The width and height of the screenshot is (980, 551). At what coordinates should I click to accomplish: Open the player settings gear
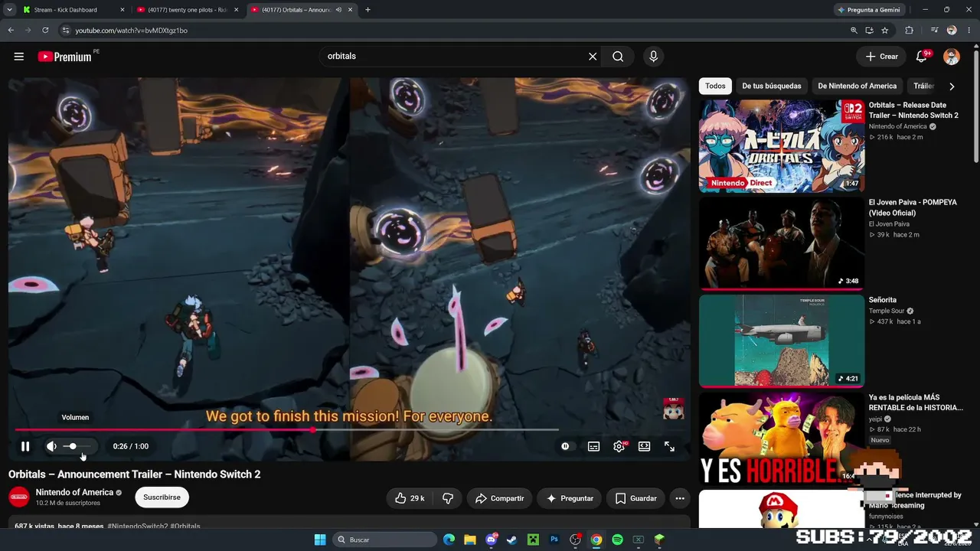619,446
